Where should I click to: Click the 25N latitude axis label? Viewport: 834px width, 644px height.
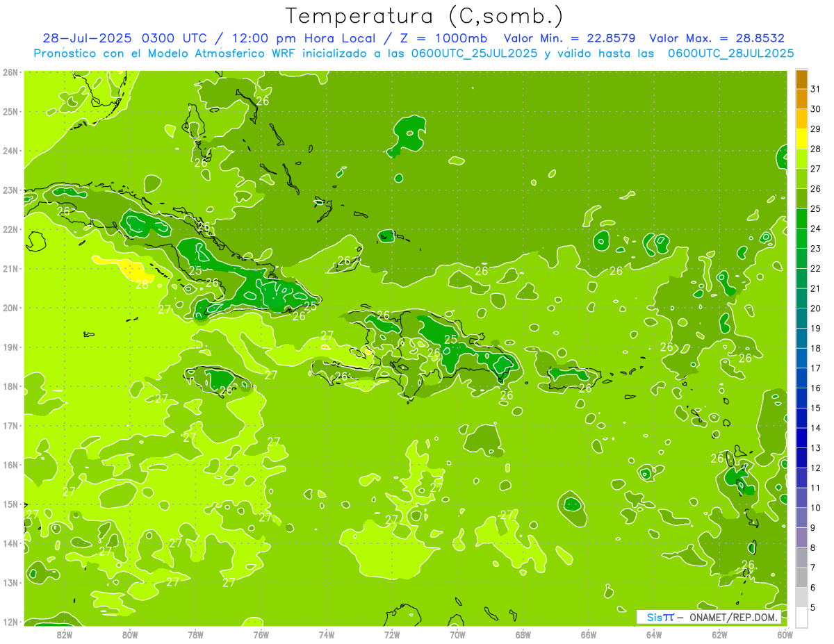[10, 111]
